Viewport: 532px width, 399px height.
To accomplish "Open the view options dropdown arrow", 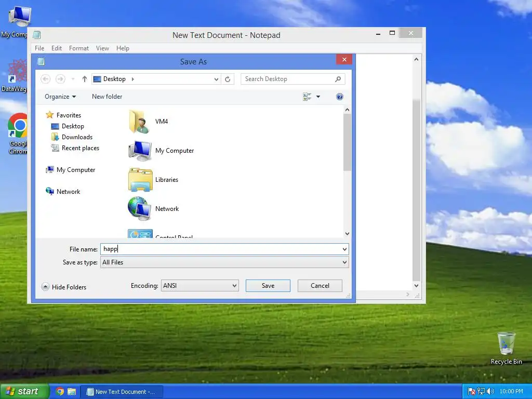I will (318, 97).
